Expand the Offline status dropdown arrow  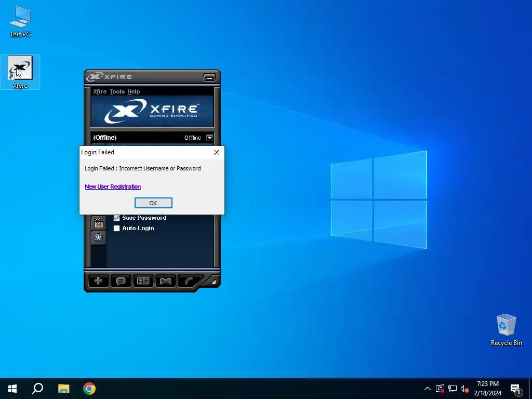pyautogui.click(x=210, y=138)
